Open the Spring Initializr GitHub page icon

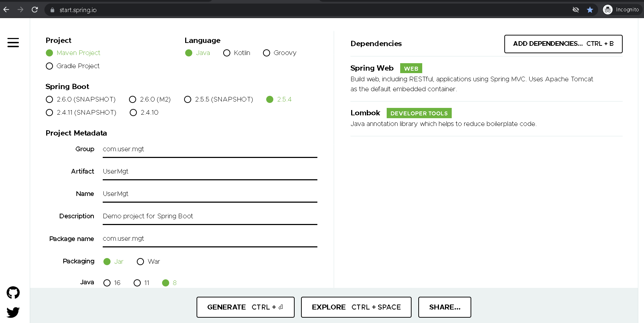point(13,292)
